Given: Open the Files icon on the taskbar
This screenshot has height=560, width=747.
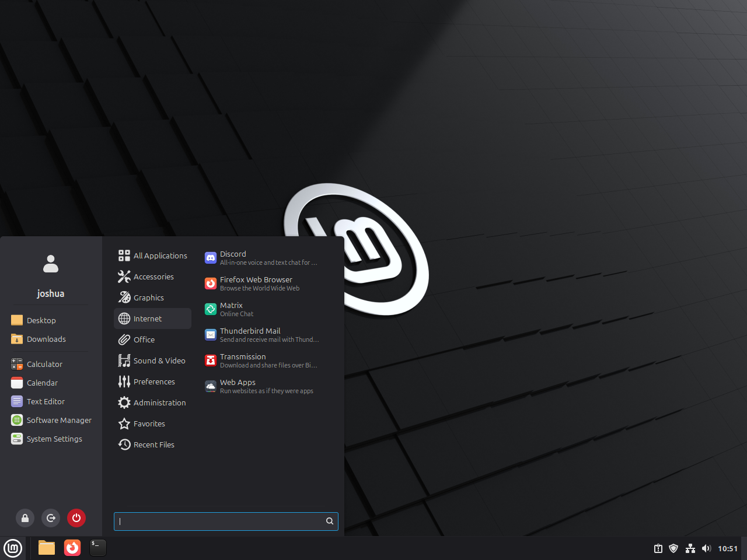Looking at the screenshot, I should coord(46,548).
